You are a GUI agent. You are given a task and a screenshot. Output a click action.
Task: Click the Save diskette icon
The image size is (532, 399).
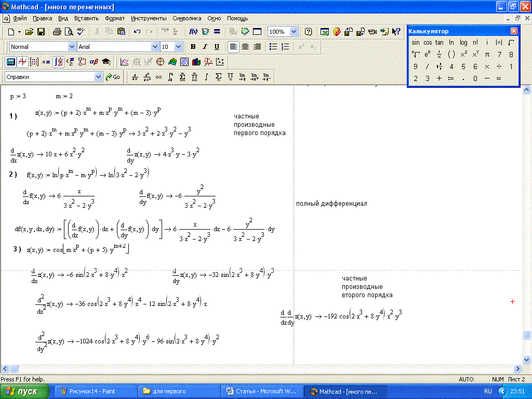coord(41,32)
